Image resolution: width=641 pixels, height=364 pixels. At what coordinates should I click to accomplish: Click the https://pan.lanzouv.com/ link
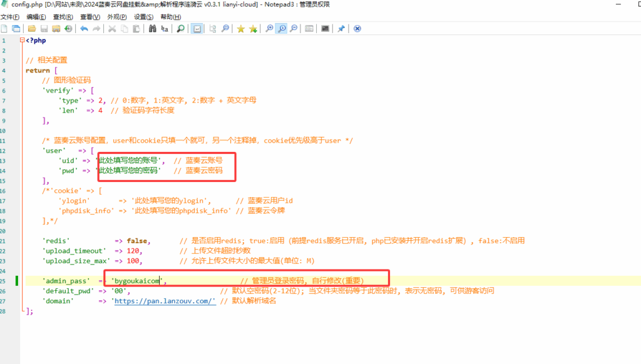(x=165, y=301)
